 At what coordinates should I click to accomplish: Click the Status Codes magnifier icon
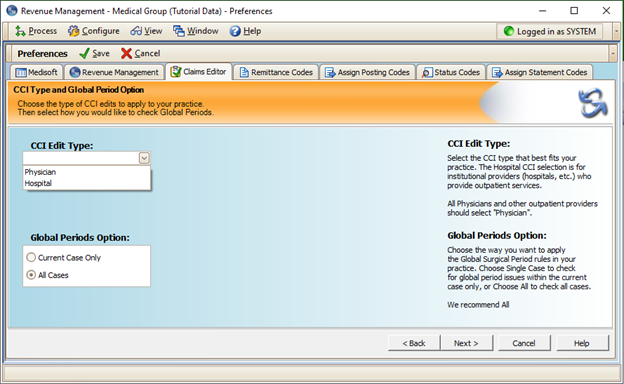(x=427, y=72)
